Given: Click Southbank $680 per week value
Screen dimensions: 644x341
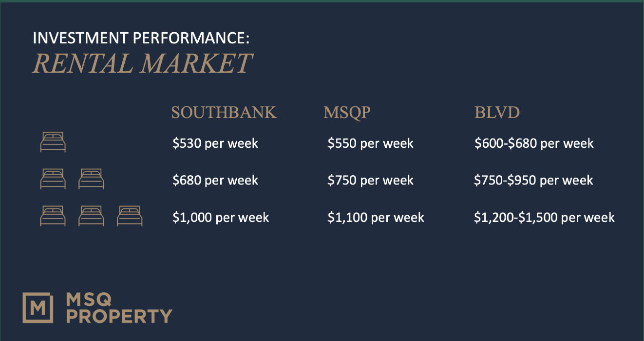Looking at the screenshot, I should coord(215,180).
